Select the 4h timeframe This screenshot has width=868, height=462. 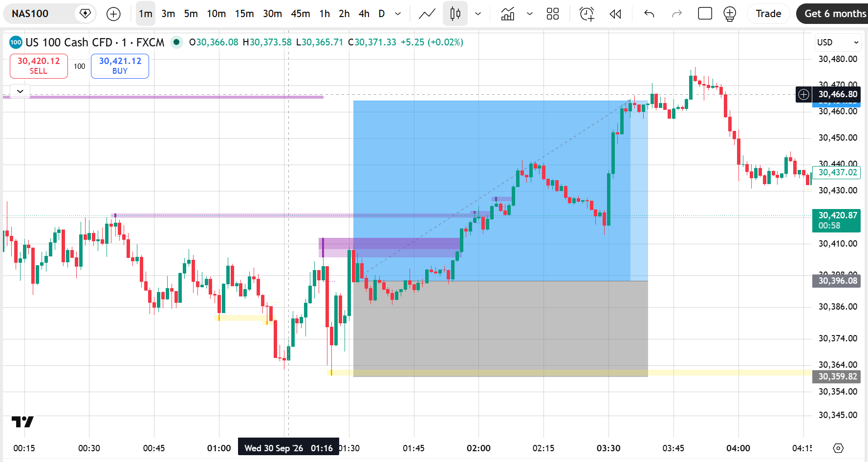click(x=364, y=14)
